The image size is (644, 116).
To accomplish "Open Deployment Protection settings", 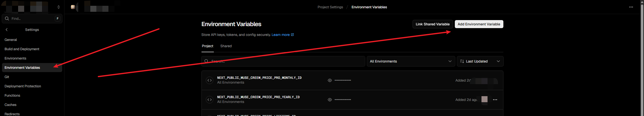I will [23, 86].
